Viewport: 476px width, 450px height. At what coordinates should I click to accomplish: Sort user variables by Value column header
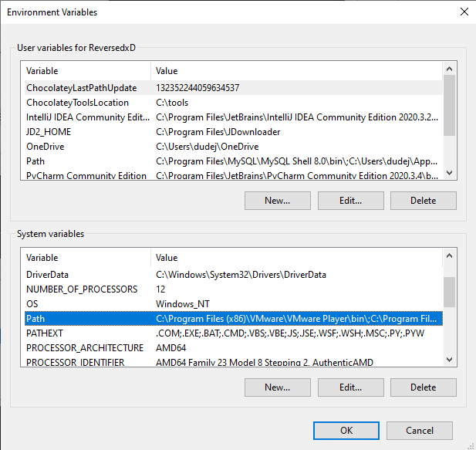296,71
